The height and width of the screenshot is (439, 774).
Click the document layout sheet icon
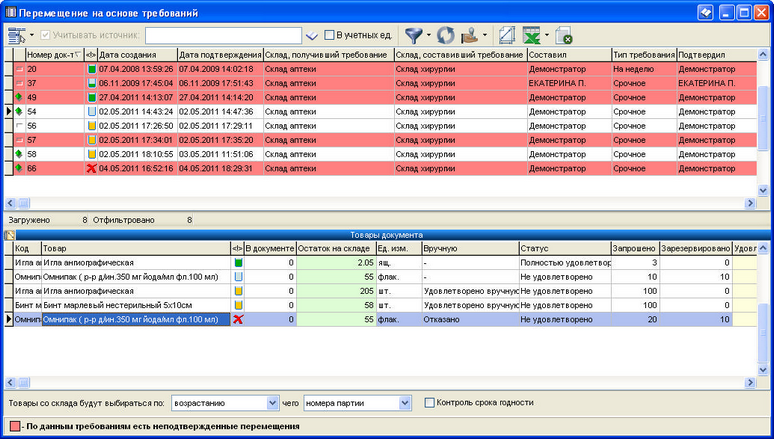pyautogui.click(x=507, y=35)
